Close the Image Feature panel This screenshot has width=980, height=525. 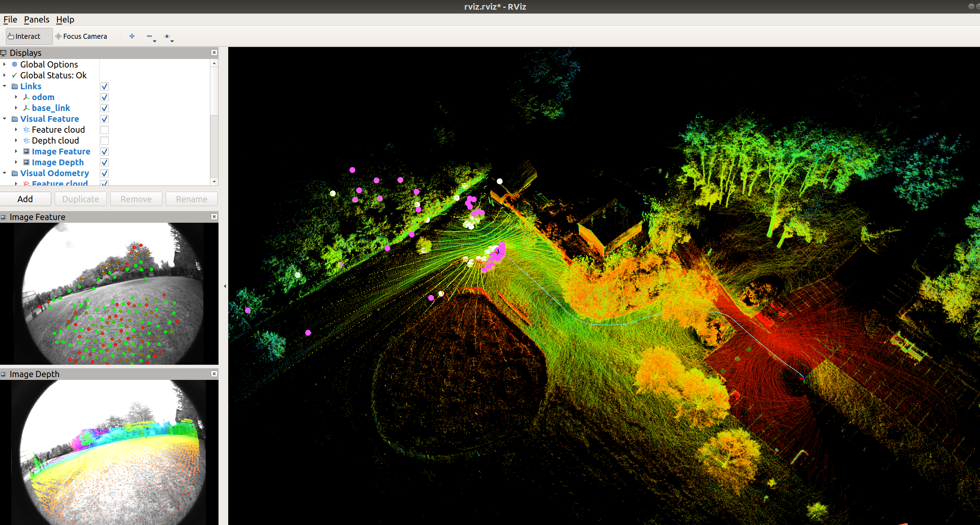[214, 217]
